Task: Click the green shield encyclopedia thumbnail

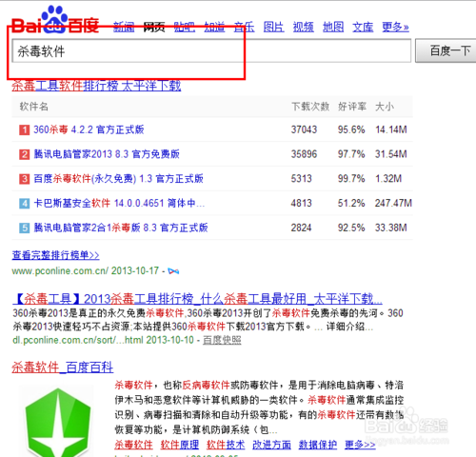Action: click(57, 422)
